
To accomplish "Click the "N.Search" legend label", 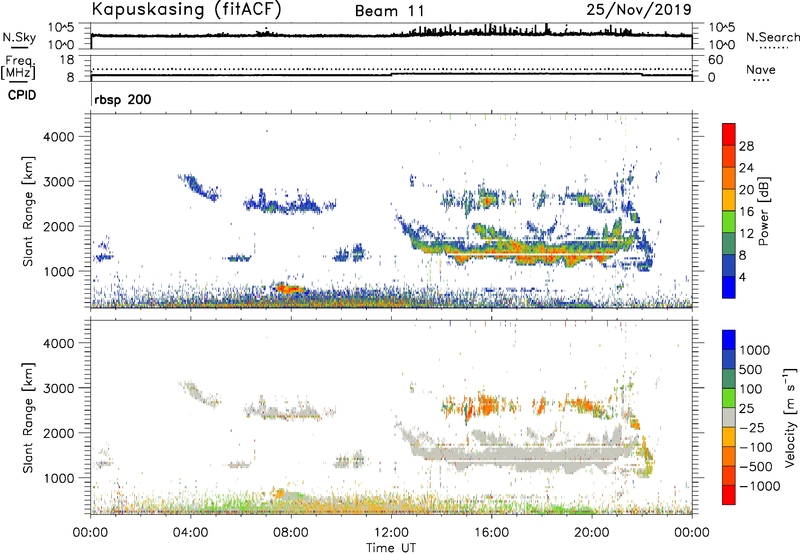I will point(772,37).
